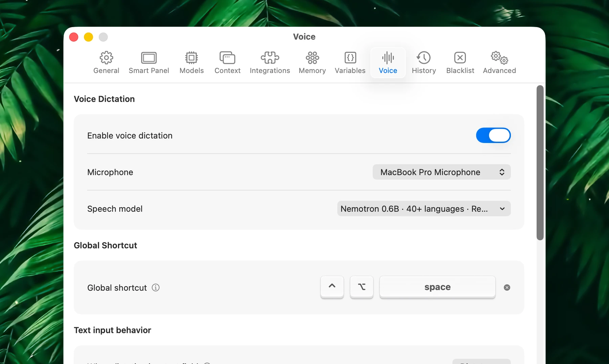Switch to the Smart Panel tab

coord(149,63)
